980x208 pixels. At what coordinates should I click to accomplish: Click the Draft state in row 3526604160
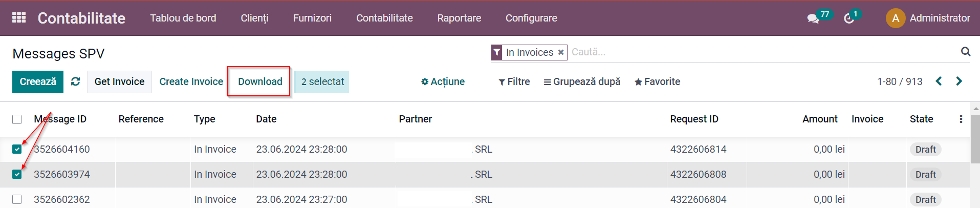[x=925, y=149]
